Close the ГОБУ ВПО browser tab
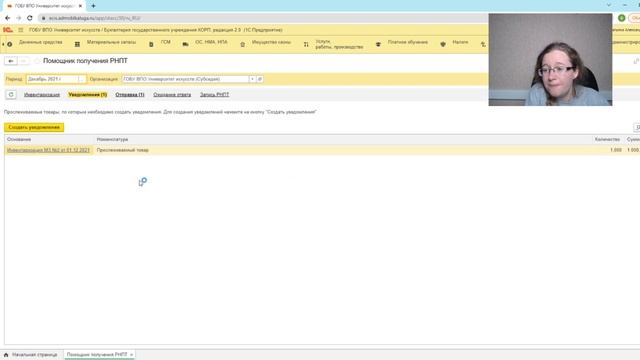 (x=80, y=6)
